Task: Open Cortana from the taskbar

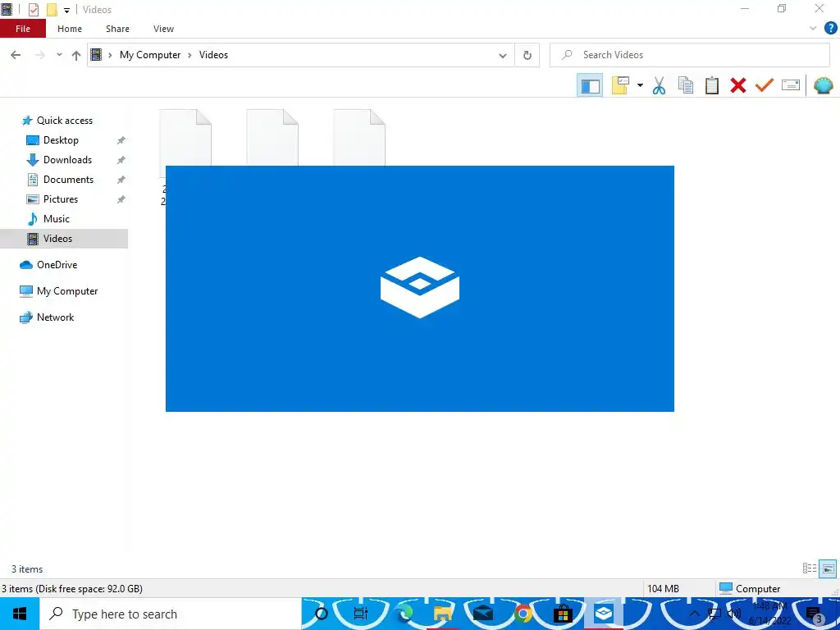Action: pos(322,614)
